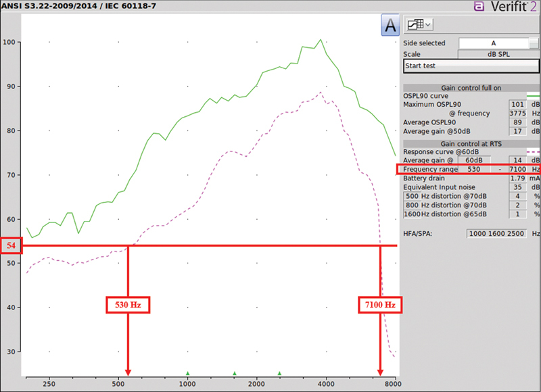
Task: Click the OSPL90 curve label
Action: point(426,96)
